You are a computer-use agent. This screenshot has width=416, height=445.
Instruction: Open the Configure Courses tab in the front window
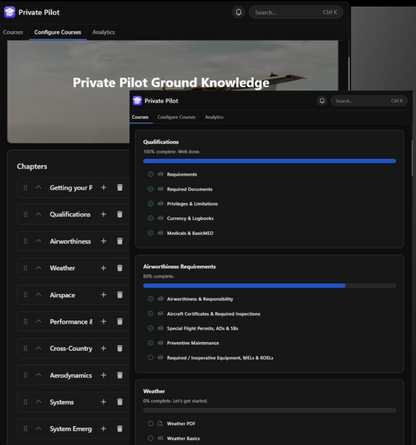click(176, 117)
